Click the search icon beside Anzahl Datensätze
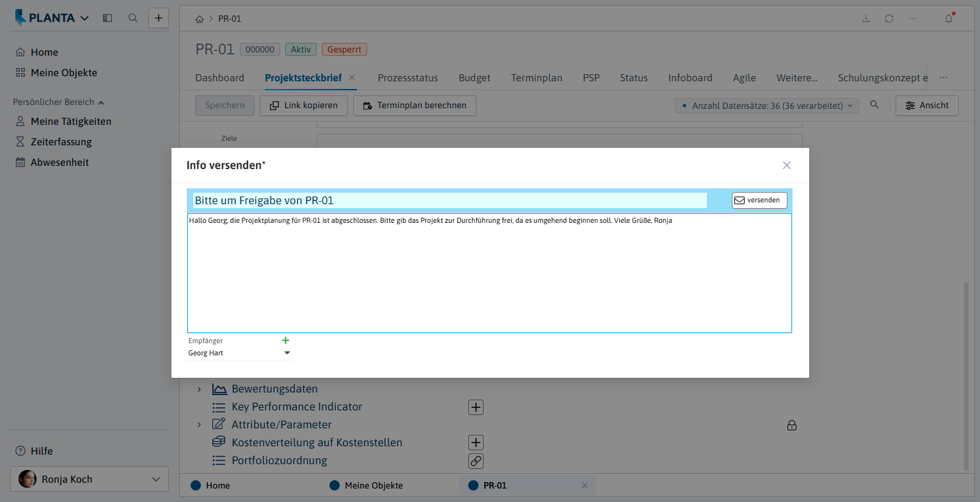The height and width of the screenshot is (502, 980). point(874,105)
